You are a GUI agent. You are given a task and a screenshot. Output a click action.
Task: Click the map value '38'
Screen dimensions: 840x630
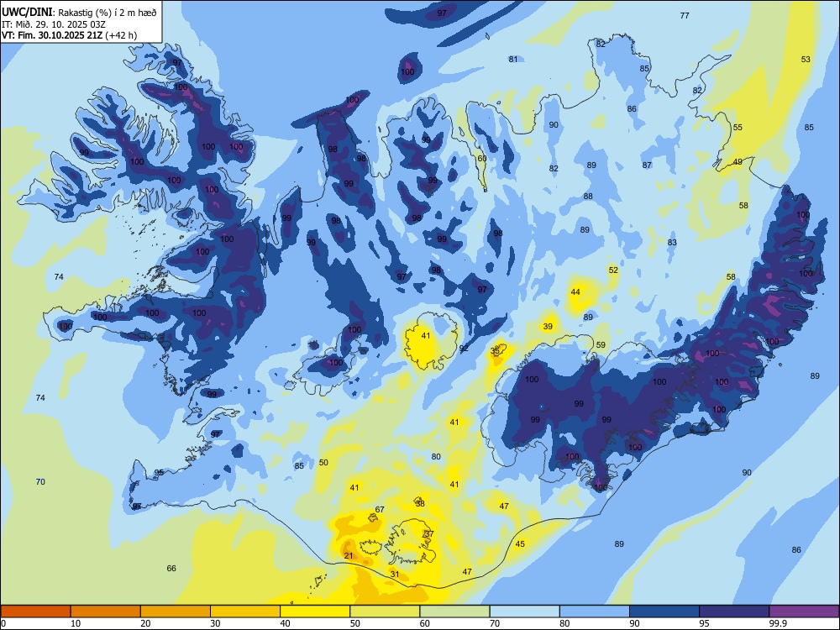pos(420,503)
